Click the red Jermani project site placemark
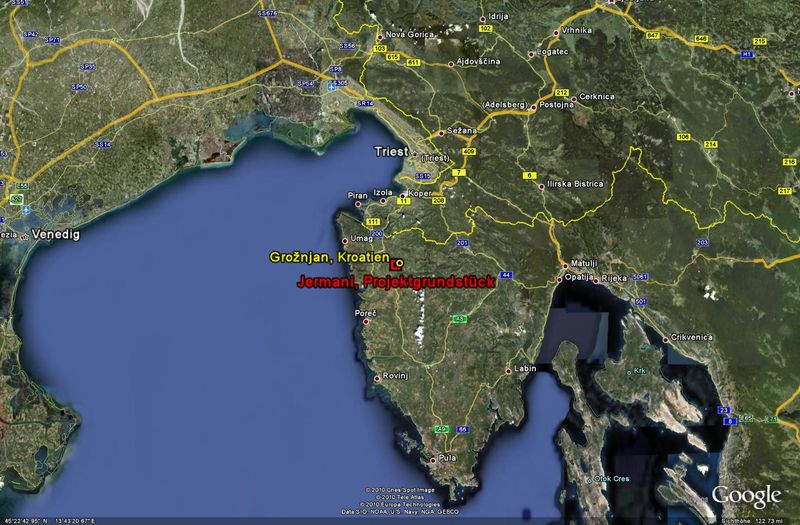Screen dimensions: 800x525 (x=396, y=266)
